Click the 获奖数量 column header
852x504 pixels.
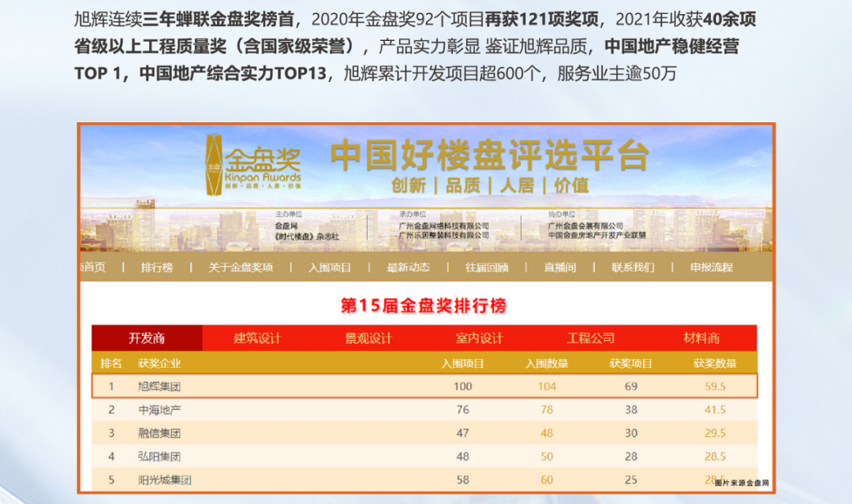pyautogui.click(x=715, y=364)
